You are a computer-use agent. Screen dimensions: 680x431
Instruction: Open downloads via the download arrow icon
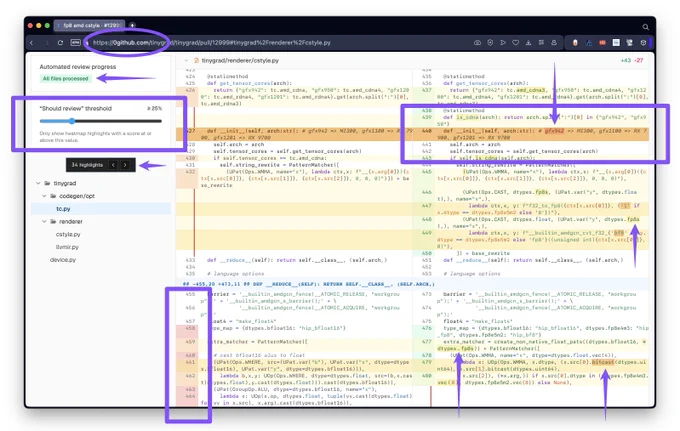point(528,42)
